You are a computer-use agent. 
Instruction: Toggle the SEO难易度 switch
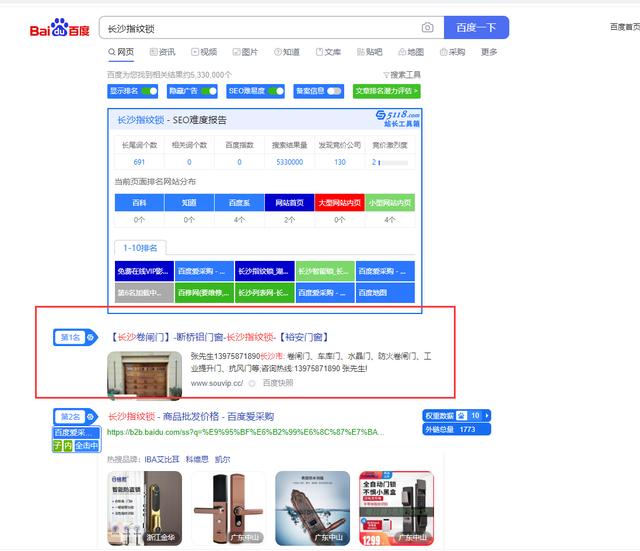click(x=276, y=91)
